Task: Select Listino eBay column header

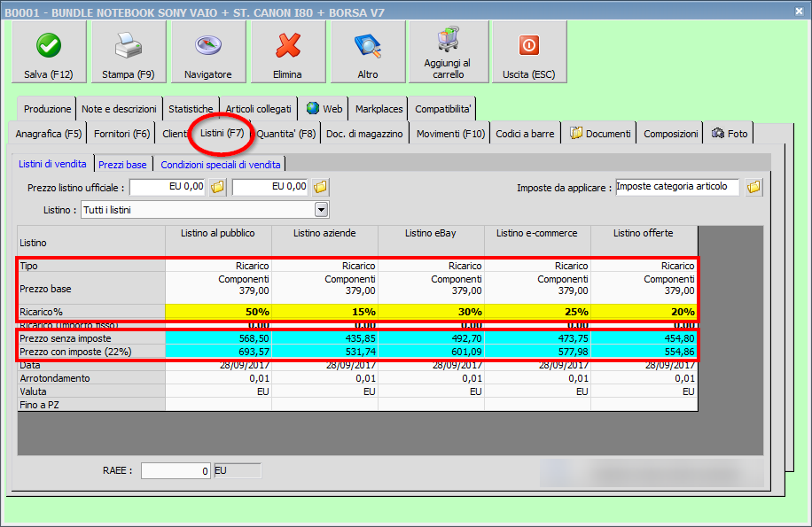Action: click(431, 241)
